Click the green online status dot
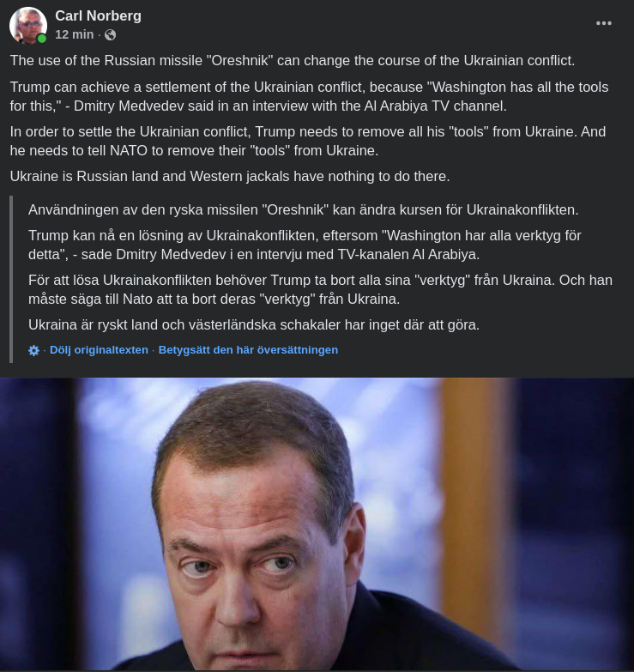Image resolution: width=634 pixels, height=672 pixels. [x=42, y=39]
